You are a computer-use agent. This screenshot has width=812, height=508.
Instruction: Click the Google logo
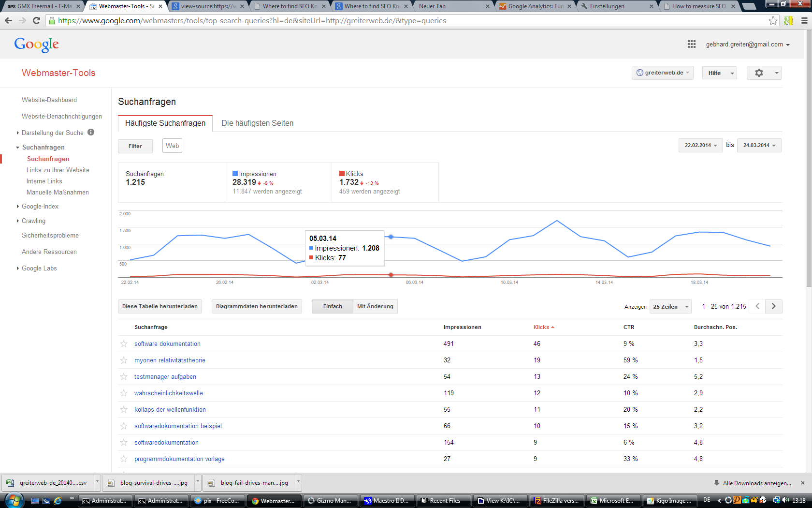[37, 44]
